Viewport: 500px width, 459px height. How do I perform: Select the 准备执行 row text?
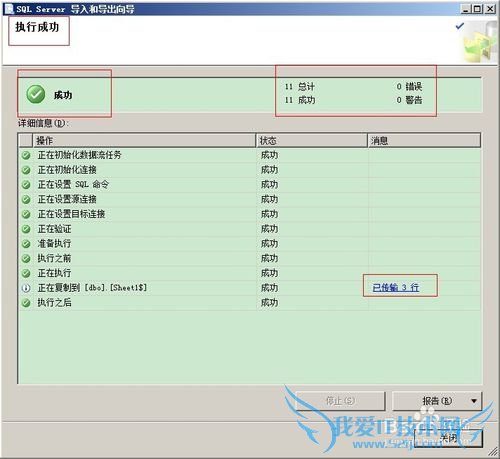click(54, 243)
